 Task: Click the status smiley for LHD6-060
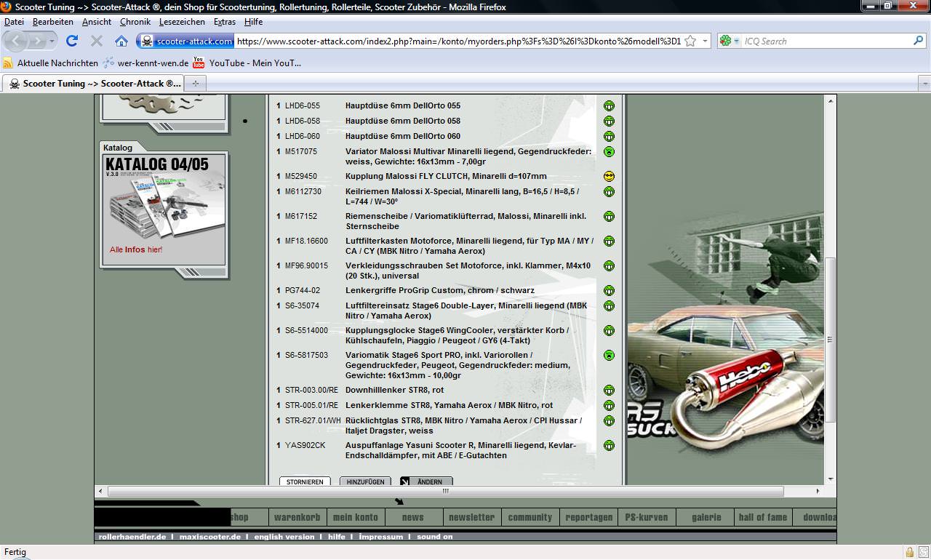[x=609, y=136]
